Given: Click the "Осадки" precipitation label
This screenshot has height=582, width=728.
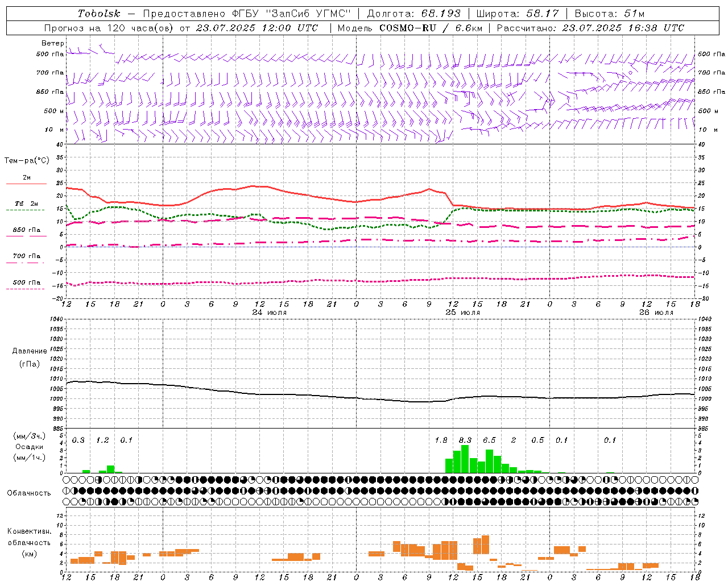Looking at the screenshot, I should point(29,447).
